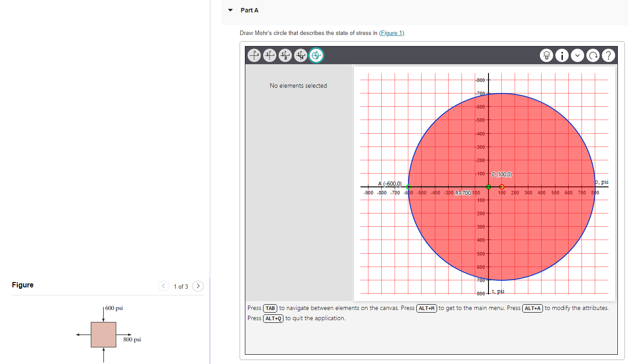628x364 pixels.
Task: Open the help question mark
Action: (x=608, y=55)
